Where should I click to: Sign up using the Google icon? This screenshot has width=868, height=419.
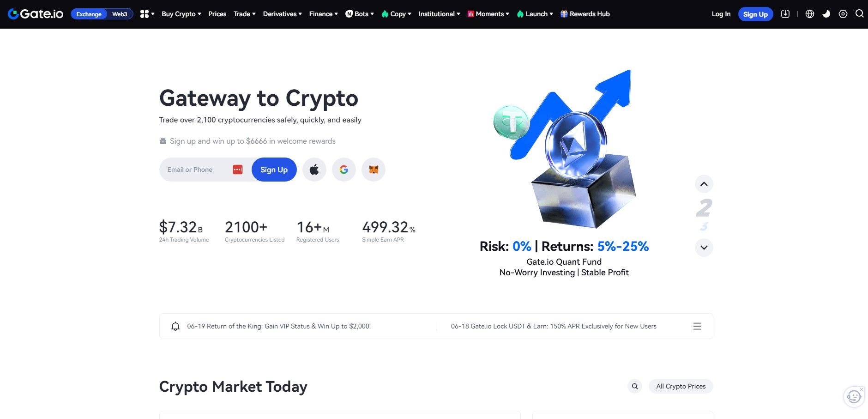[x=344, y=170]
